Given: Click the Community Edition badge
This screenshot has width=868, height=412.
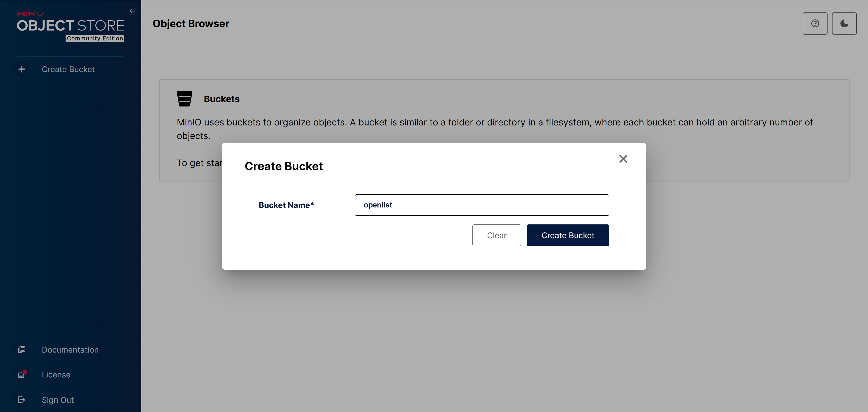Looking at the screenshot, I should [95, 38].
